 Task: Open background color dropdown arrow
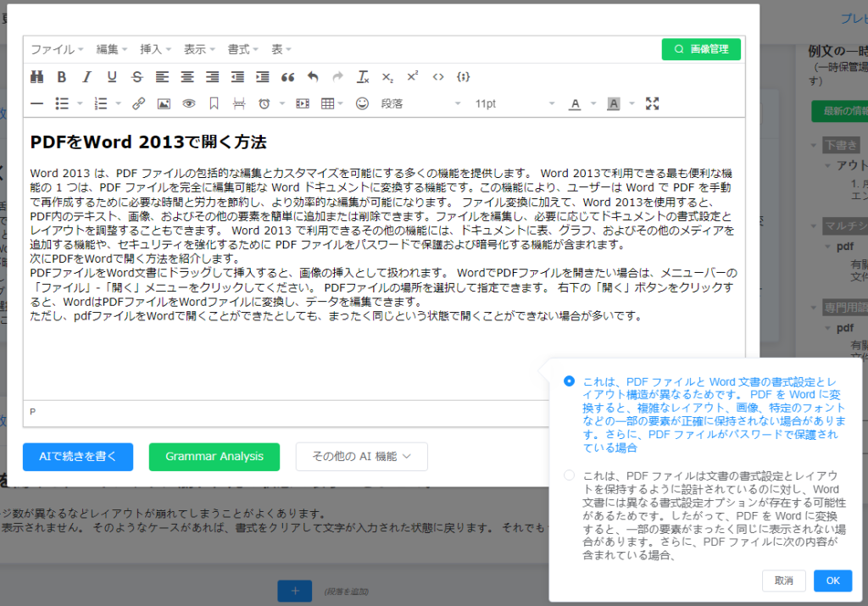click(632, 103)
